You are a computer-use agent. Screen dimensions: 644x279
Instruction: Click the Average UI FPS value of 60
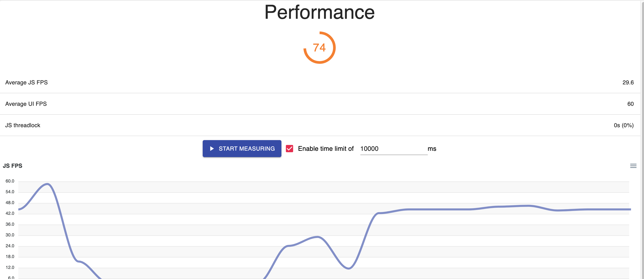pos(630,104)
